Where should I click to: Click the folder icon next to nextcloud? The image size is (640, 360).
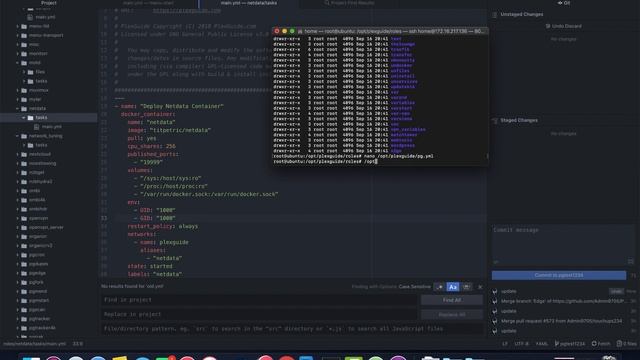pos(24,154)
